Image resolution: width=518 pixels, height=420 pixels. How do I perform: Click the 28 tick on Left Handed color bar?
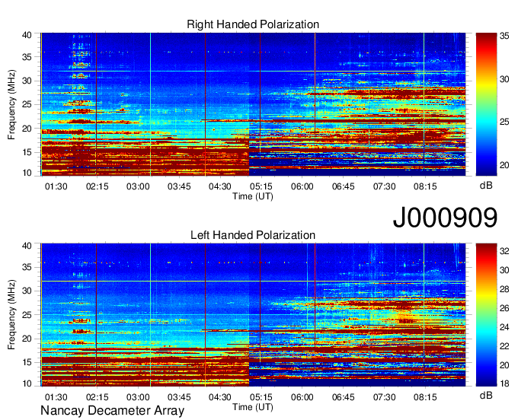[x=504, y=289]
